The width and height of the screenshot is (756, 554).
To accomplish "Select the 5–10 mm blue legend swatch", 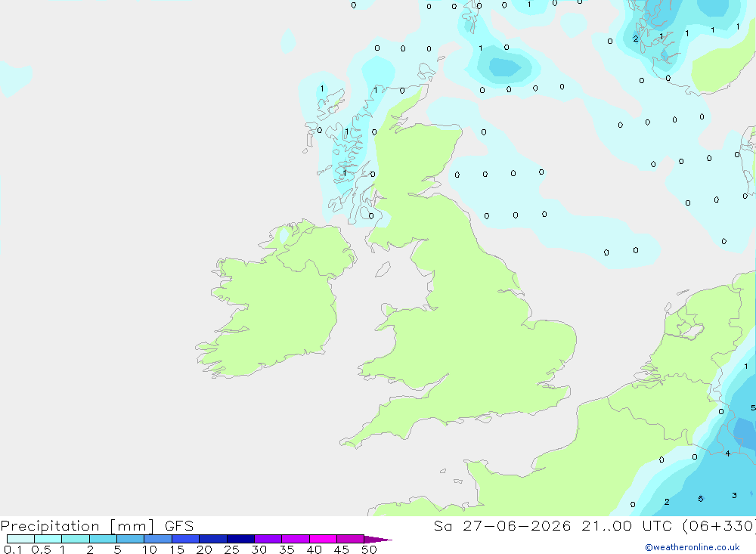I will click(x=131, y=539).
